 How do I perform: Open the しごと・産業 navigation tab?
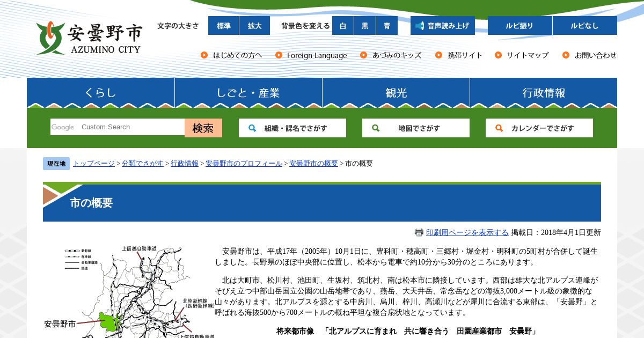click(248, 93)
